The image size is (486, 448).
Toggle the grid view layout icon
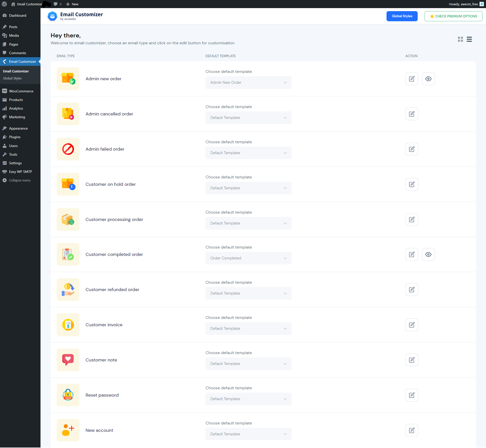tap(460, 38)
